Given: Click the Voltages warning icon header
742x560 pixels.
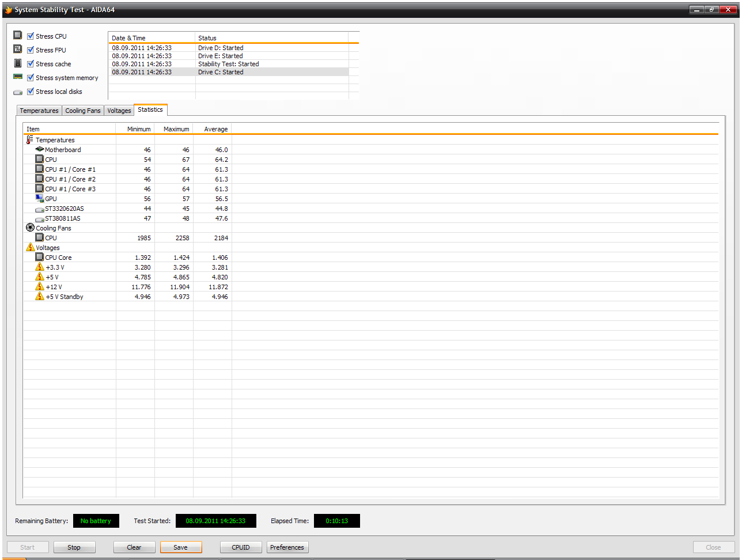Looking at the screenshot, I should (30, 248).
